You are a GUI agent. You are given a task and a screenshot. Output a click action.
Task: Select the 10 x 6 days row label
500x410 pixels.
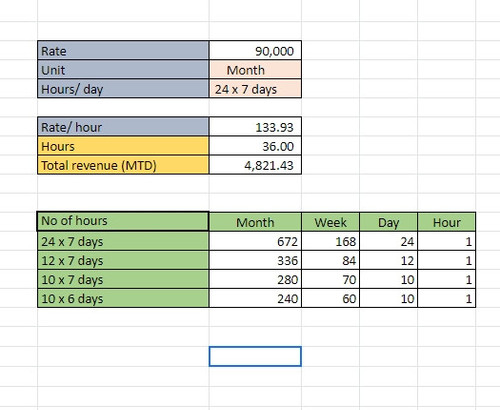tap(123, 298)
